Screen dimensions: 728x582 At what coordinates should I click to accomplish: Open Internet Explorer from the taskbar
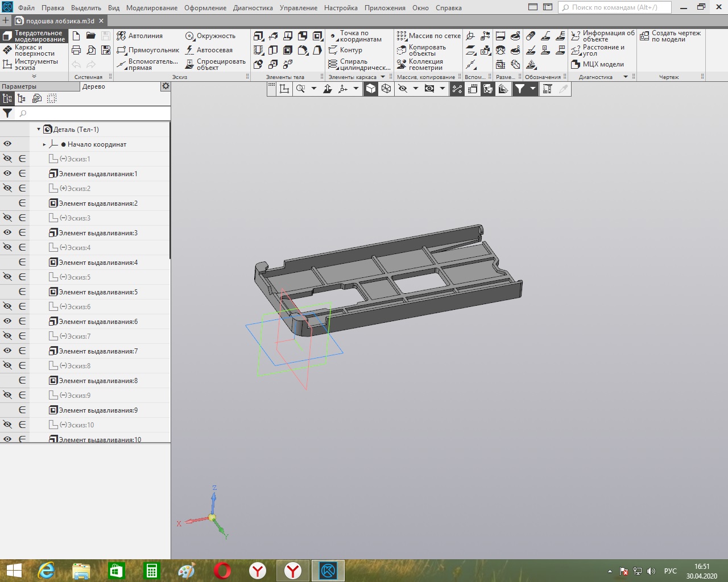pos(45,571)
